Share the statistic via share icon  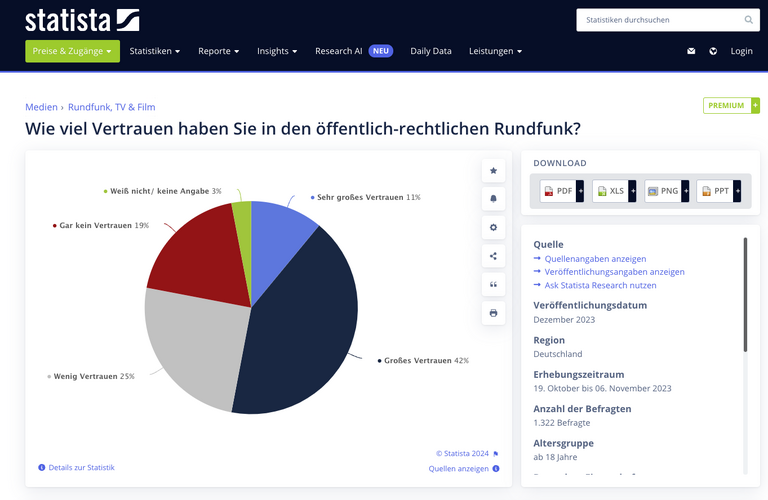click(493, 256)
